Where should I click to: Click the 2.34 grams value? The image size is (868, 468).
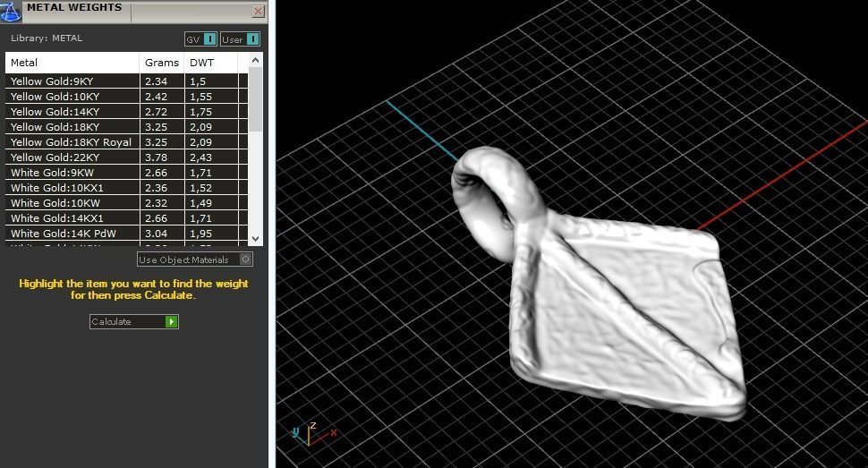[156, 81]
